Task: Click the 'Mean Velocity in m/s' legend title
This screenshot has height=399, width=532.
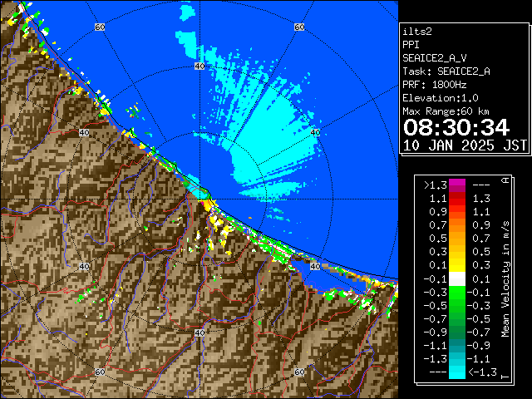Action: click(505, 279)
